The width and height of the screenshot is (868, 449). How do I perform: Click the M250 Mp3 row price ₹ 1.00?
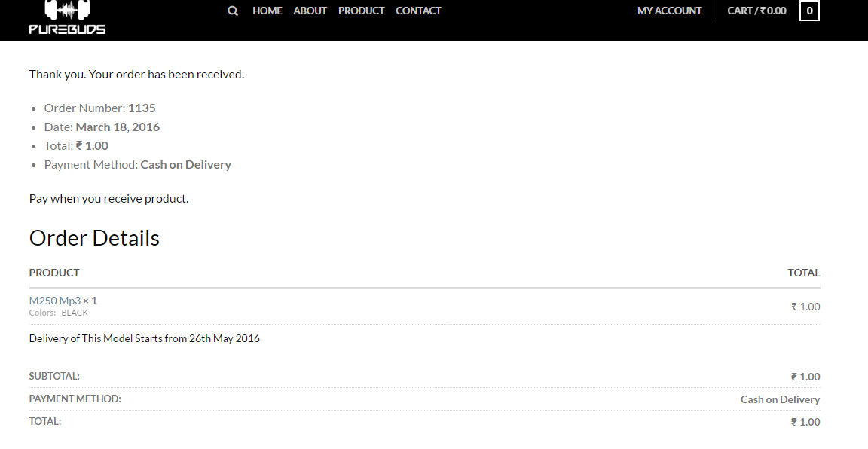[805, 307]
